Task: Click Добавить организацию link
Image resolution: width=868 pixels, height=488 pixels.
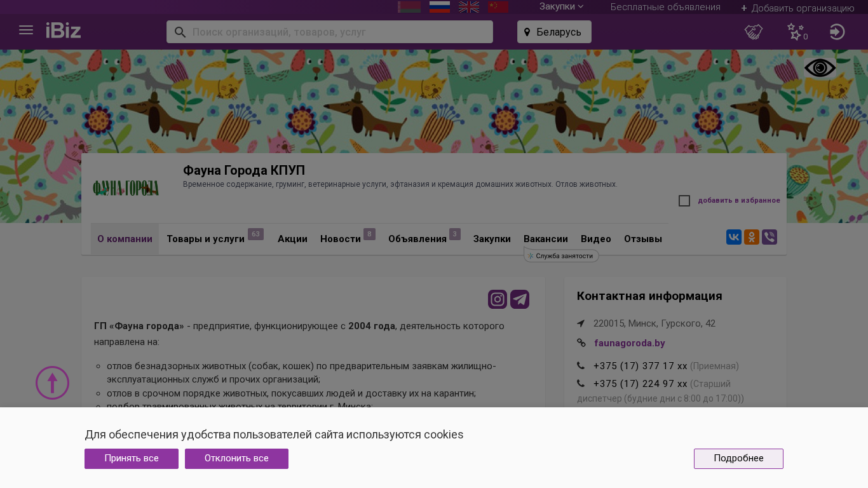Action: click(x=797, y=8)
